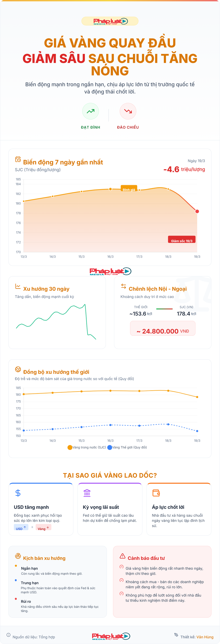Click the bank building icon above Kỳ vọng lãi suất
The width and height of the screenshot is (220, 644).
coord(87,493)
